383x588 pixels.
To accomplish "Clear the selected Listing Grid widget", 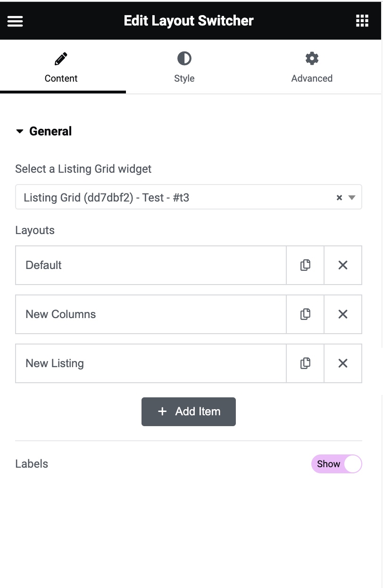I will click(339, 198).
